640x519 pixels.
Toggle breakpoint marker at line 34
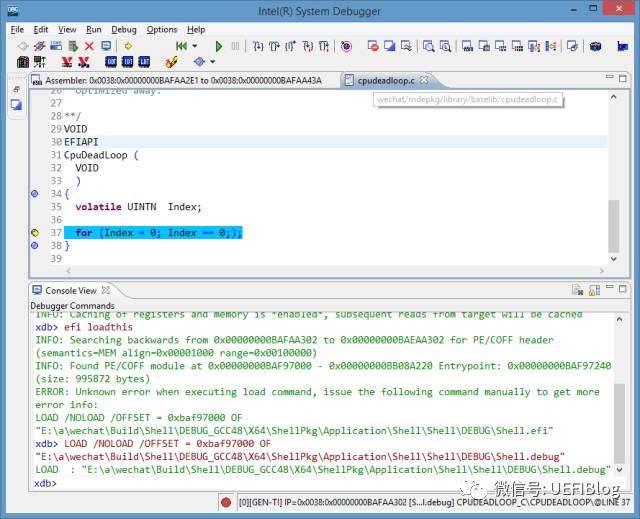point(35,194)
